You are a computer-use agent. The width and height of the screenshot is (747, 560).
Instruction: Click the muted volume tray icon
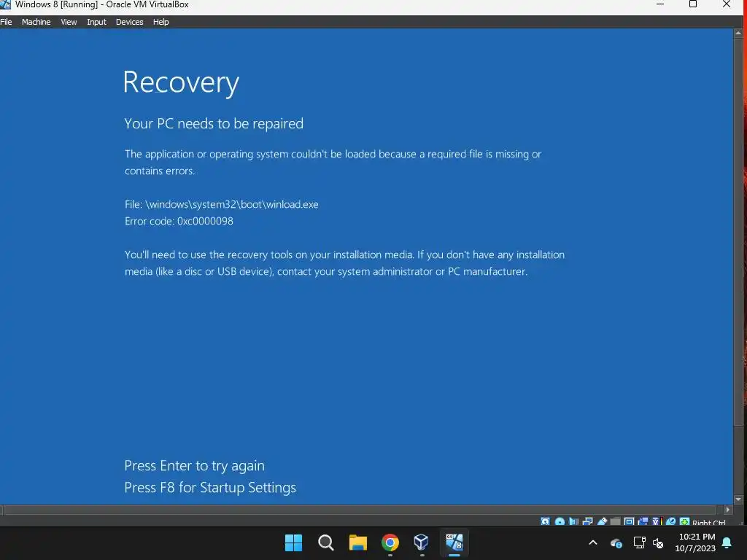[658, 542]
